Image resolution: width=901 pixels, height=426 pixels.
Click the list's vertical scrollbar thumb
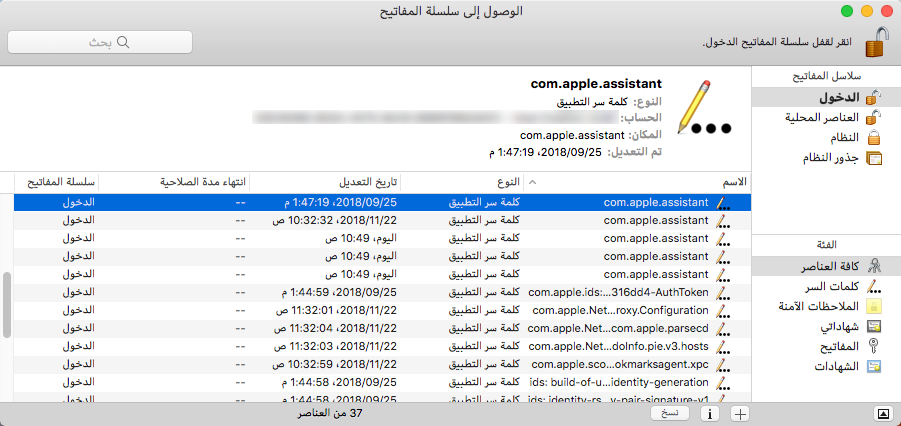coord(7,305)
